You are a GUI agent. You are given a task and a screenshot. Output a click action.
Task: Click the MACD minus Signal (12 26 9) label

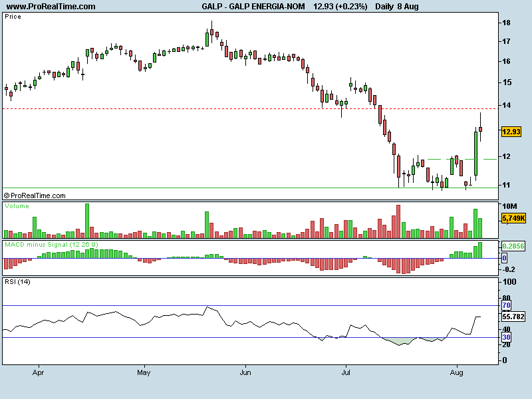[51, 244]
